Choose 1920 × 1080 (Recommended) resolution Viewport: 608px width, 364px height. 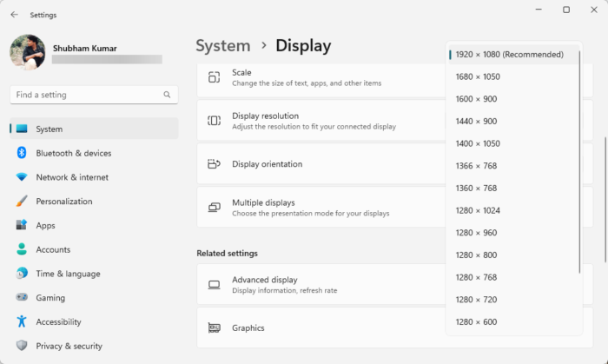[510, 55]
